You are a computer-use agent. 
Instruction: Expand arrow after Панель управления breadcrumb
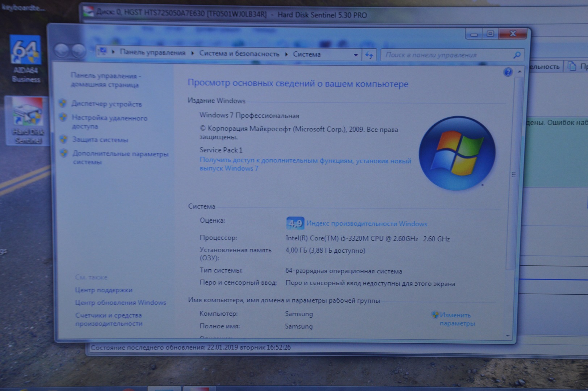click(x=192, y=54)
